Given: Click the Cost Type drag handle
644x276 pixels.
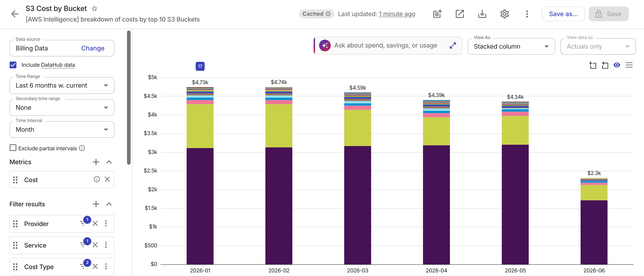Looking at the screenshot, I should point(15,267).
